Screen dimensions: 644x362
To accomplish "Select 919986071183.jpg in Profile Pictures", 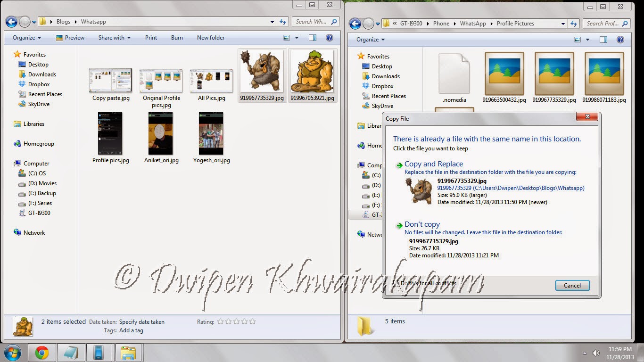I will click(604, 78).
